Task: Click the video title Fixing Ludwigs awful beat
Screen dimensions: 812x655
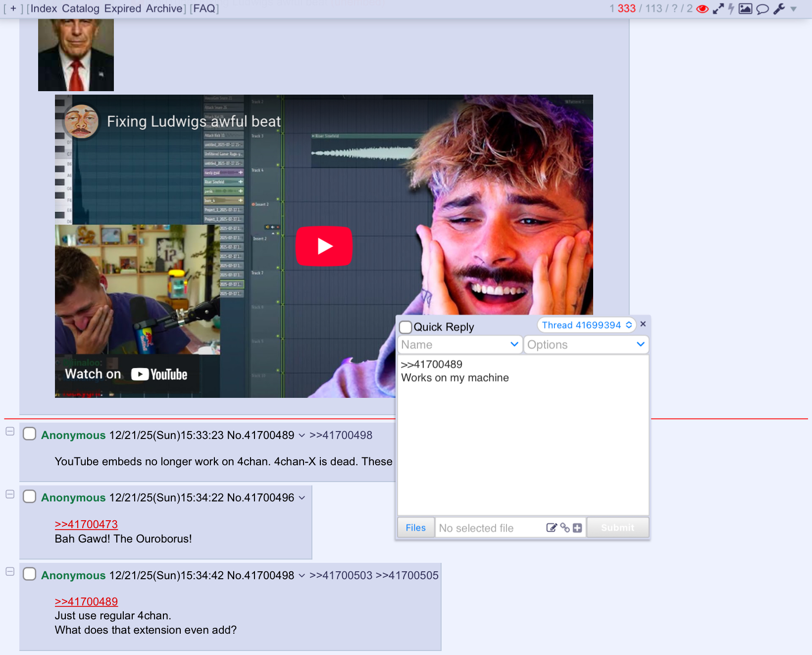Action: click(x=194, y=121)
